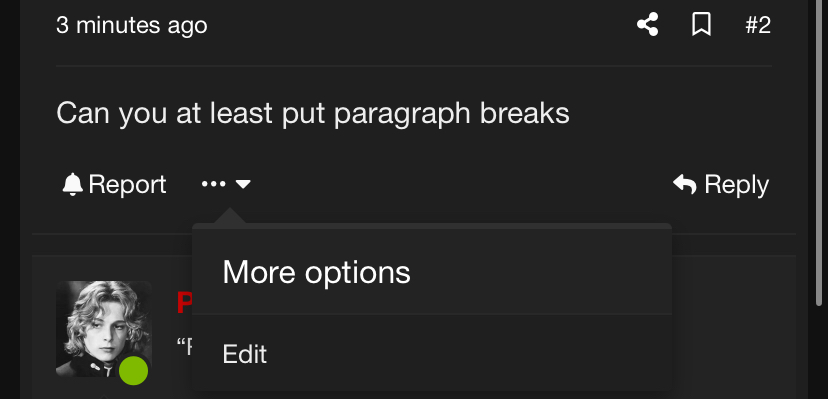The height and width of the screenshot is (399, 828).
Task: Click the curved reply arrow icon
Action: pyautogui.click(x=685, y=184)
